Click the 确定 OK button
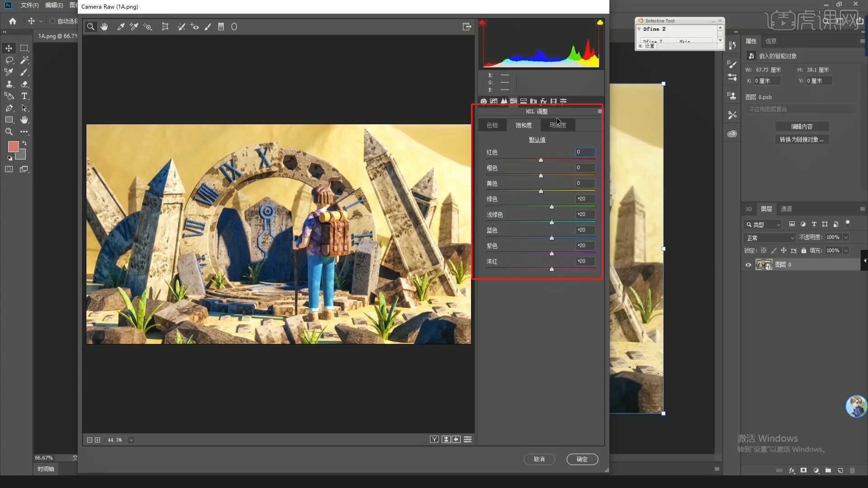Viewport: 868px width, 488px height. (x=582, y=459)
